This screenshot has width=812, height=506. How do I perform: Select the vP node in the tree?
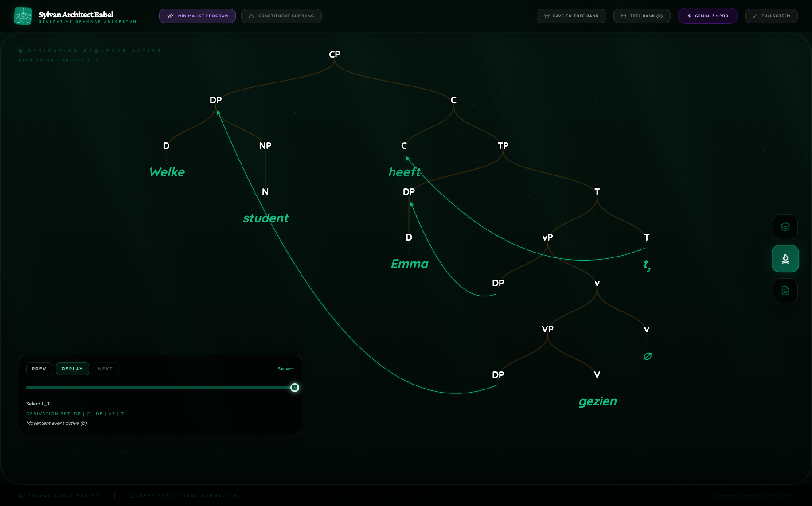pos(547,237)
